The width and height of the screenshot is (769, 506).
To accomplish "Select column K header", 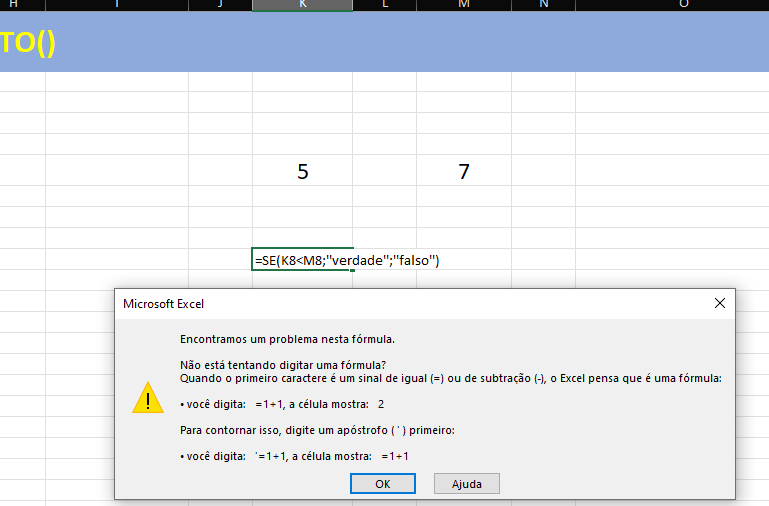I will tap(303, 5).
